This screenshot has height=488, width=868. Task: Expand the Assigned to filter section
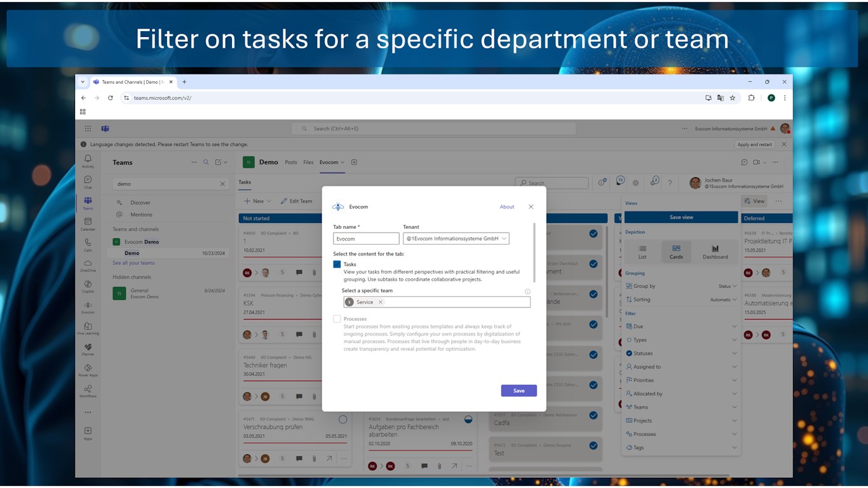[x=681, y=367]
